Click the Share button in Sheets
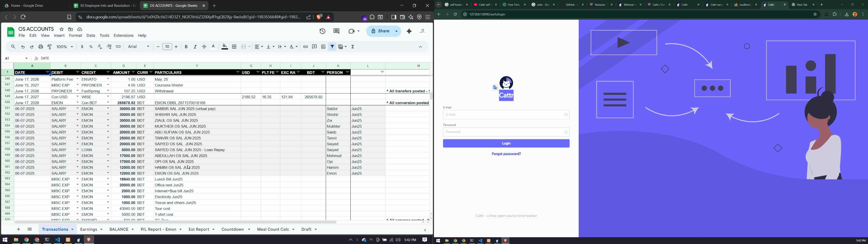This screenshot has height=244, width=868. click(380, 31)
